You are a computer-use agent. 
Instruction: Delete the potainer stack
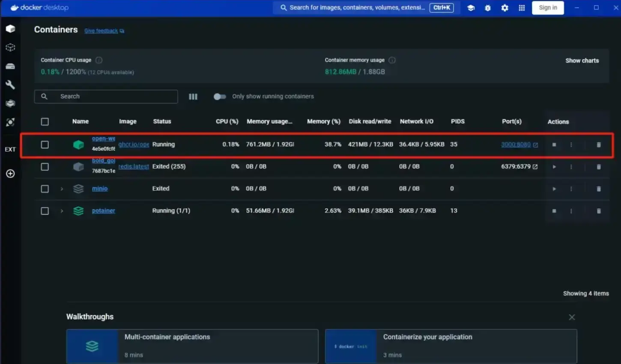pyautogui.click(x=599, y=211)
